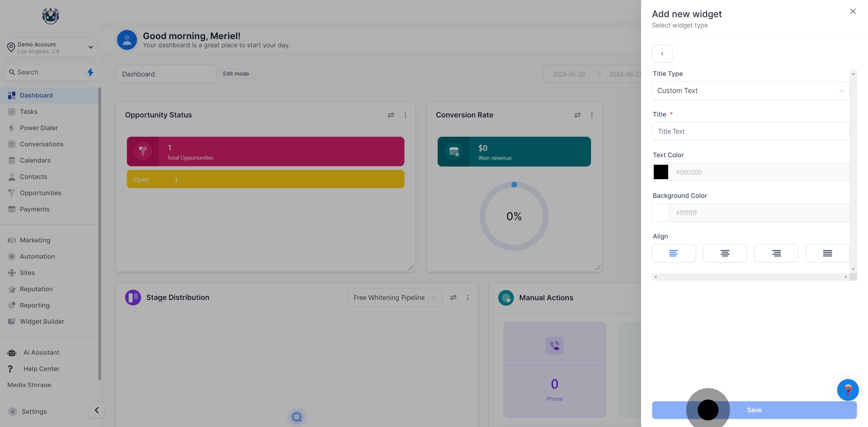Open Free Whitening Pipeline dropdown

tap(395, 297)
